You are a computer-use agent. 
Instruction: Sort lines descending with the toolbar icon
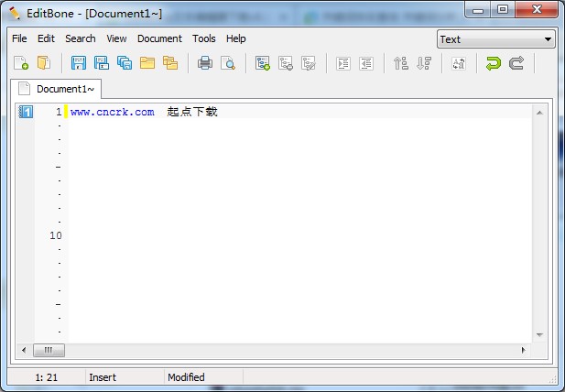pyautogui.click(x=424, y=63)
